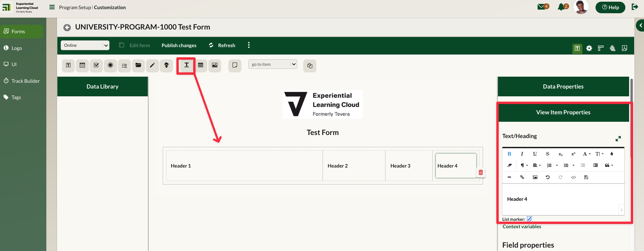The width and height of the screenshot is (644, 251).
Task: Insert a file upload item
Action: point(166,65)
